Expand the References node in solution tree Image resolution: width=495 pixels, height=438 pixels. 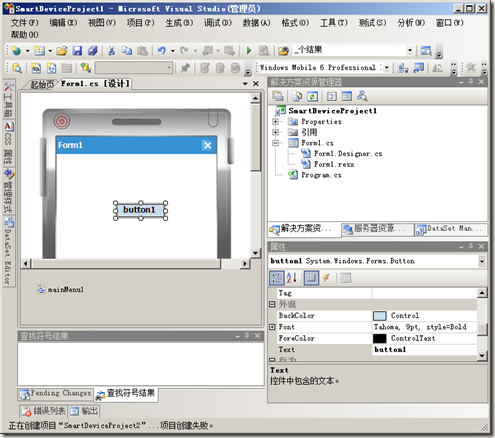point(275,132)
